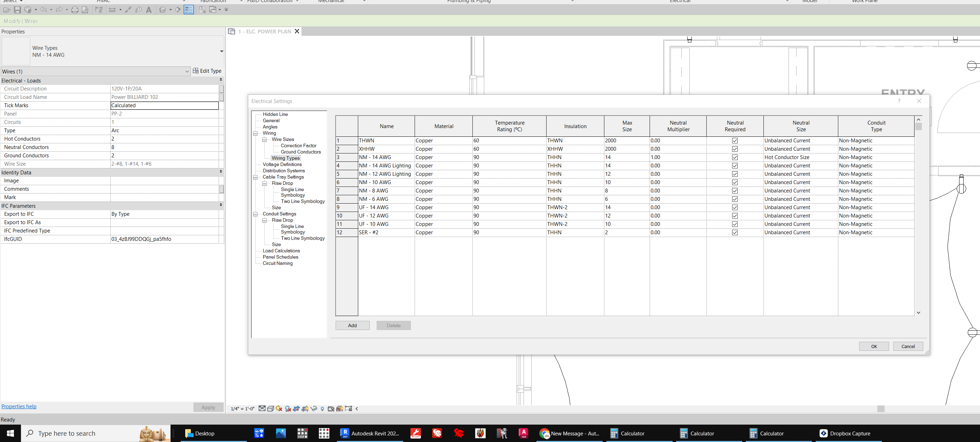Click Reveal Hidden Elements lightbulb
The width and height of the screenshot is (980, 442).
pos(323,409)
